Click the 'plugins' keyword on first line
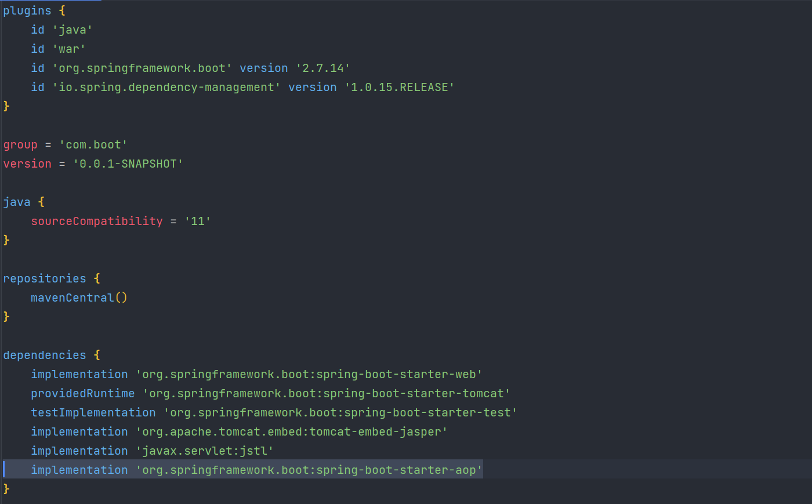This screenshot has width=812, height=504. pos(27,10)
